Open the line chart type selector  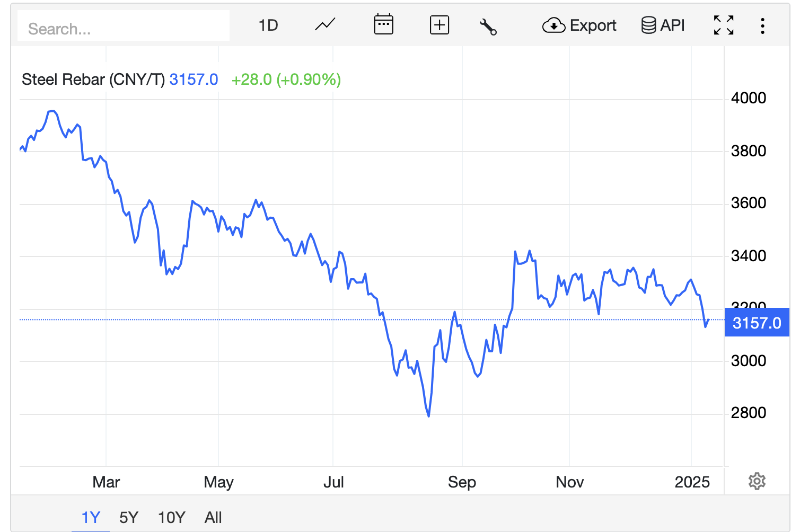tap(325, 25)
